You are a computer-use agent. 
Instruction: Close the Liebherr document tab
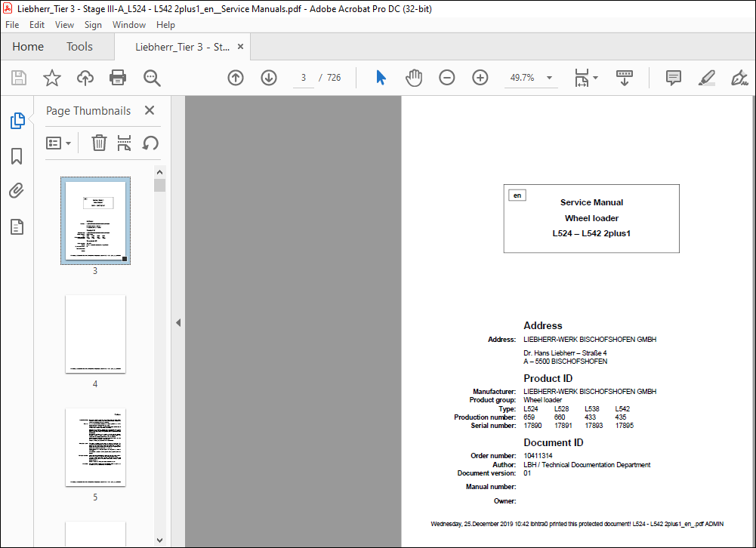241,47
